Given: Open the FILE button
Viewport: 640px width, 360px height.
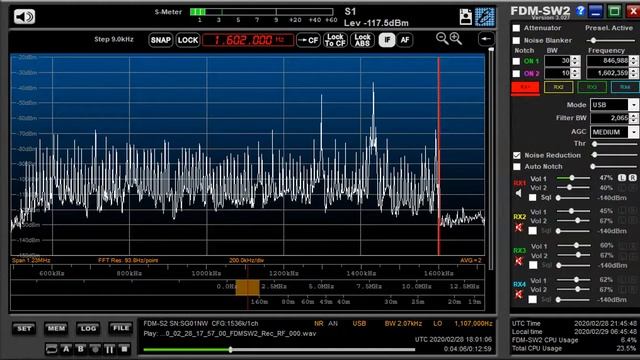Looking at the screenshot, I should coord(121,329).
